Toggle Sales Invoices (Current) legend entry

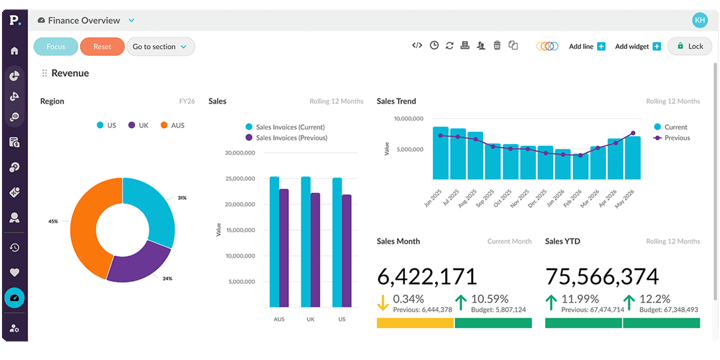[x=285, y=127]
